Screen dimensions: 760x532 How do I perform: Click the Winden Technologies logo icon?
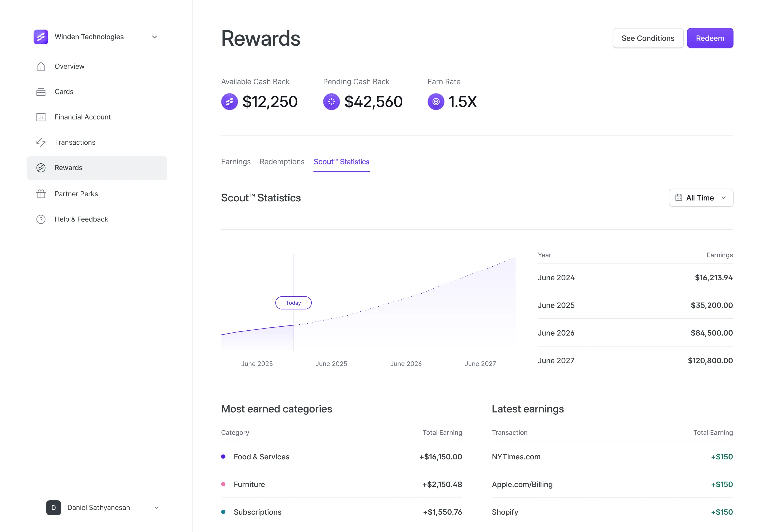coord(41,37)
